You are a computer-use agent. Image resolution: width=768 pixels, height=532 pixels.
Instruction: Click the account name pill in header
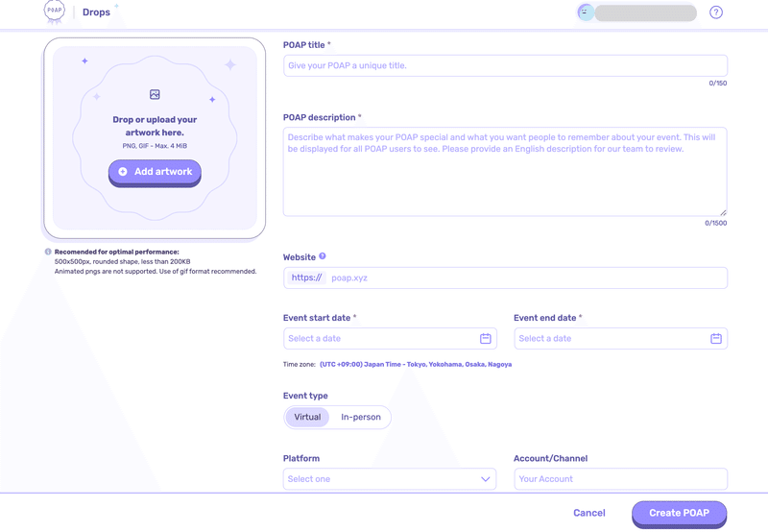tap(645, 12)
